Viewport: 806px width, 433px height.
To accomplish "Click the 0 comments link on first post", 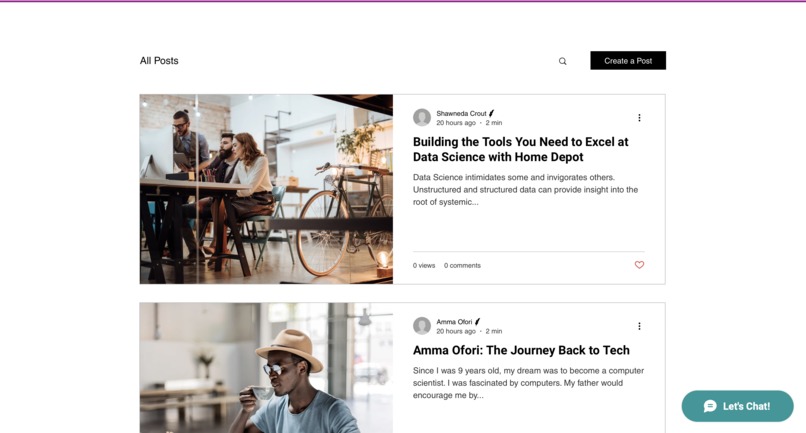I will tap(462, 266).
